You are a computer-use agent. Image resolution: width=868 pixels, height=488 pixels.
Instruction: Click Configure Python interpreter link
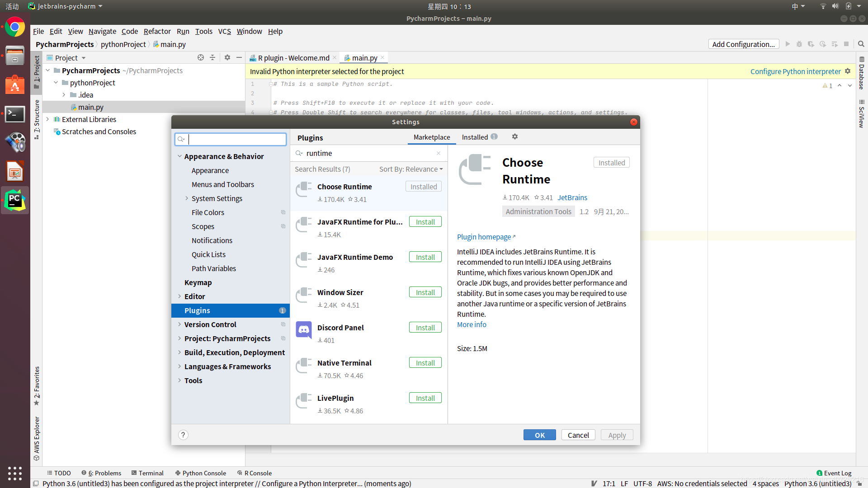pos(795,71)
